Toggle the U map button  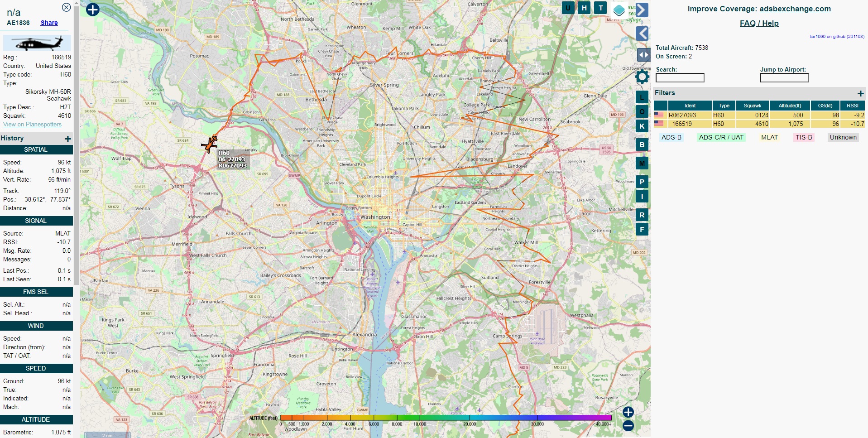click(x=568, y=8)
